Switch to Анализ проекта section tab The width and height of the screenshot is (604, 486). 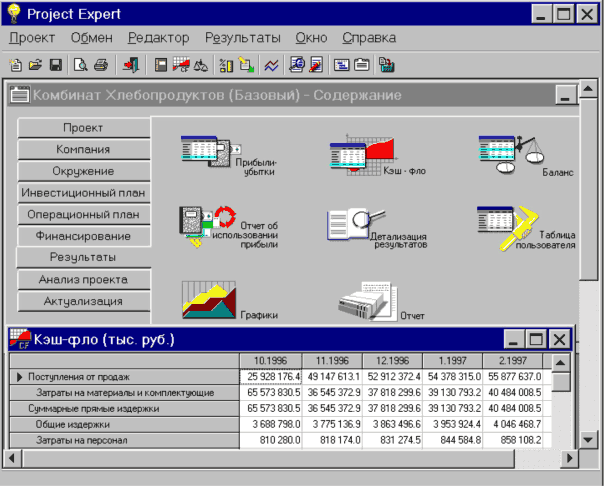tap(84, 280)
